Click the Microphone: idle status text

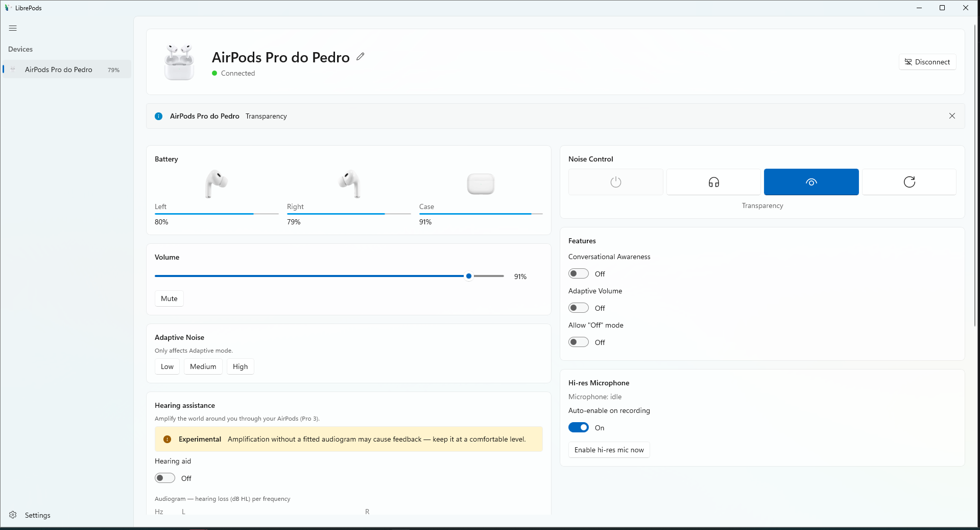(595, 397)
